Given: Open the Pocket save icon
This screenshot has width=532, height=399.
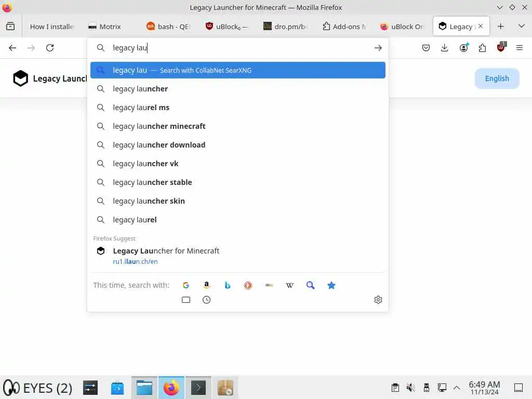Looking at the screenshot, I should click(426, 48).
